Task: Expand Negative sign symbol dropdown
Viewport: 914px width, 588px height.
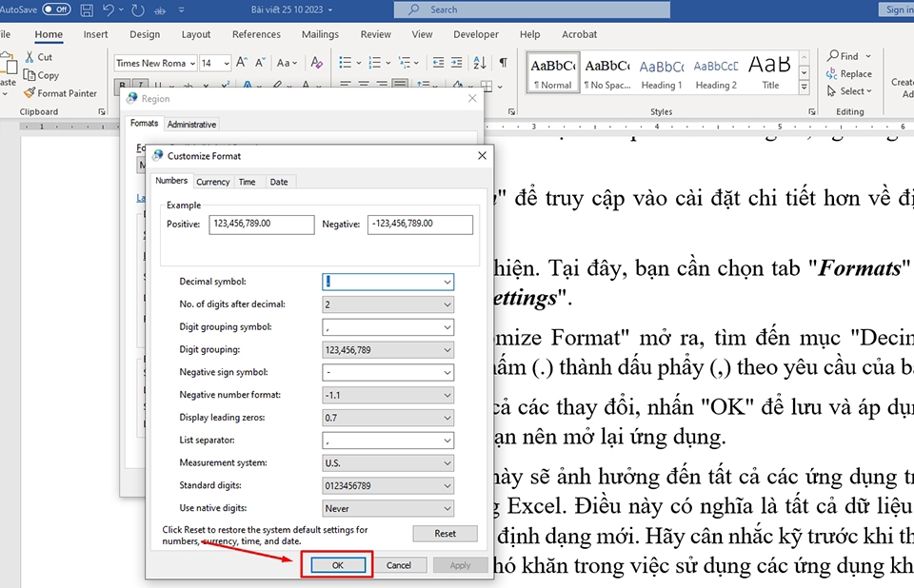Action: click(447, 372)
